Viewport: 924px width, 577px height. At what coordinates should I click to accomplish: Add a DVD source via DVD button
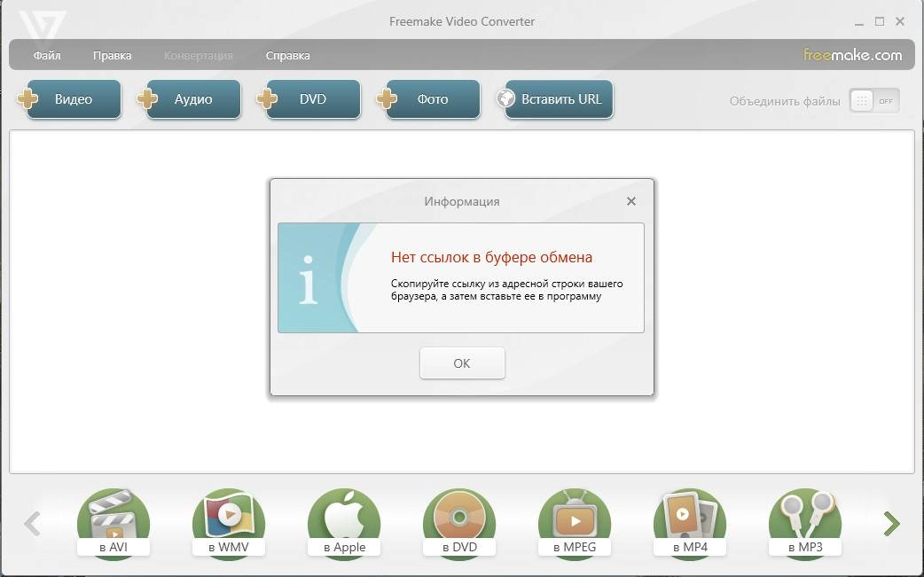tap(309, 99)
